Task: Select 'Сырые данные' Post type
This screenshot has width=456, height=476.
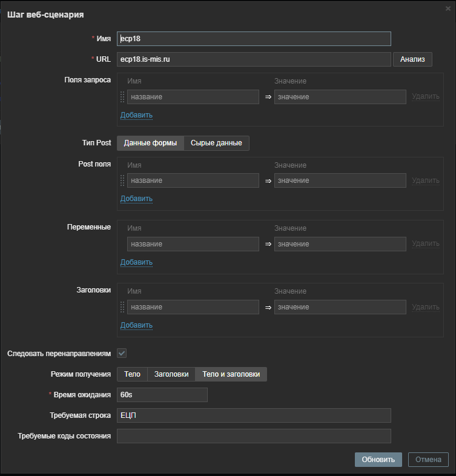Action: [x=216, y=143]
